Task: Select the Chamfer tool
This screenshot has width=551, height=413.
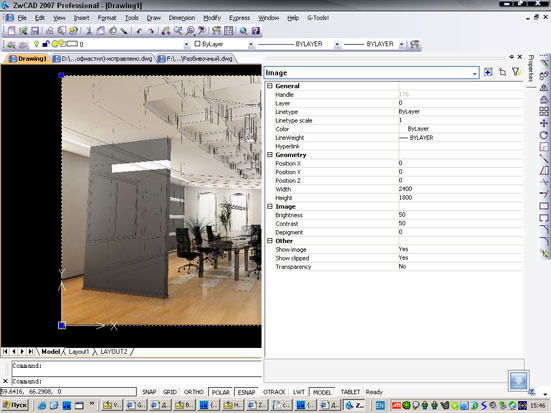Action: [544, 229]
